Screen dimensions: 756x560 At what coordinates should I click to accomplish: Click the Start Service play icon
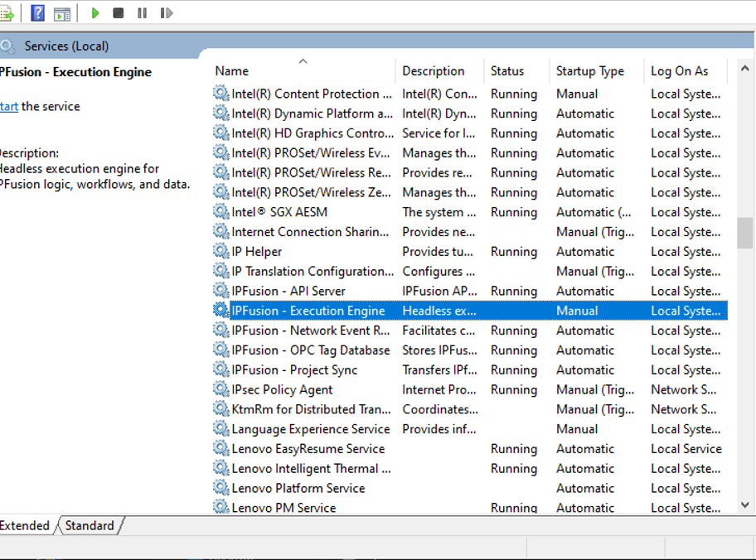click(x=95, y=13)
